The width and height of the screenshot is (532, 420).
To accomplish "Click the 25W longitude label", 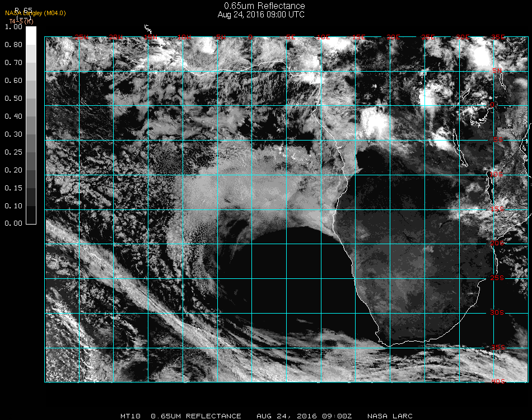I will pyautogui.click(x=82, y=37).
